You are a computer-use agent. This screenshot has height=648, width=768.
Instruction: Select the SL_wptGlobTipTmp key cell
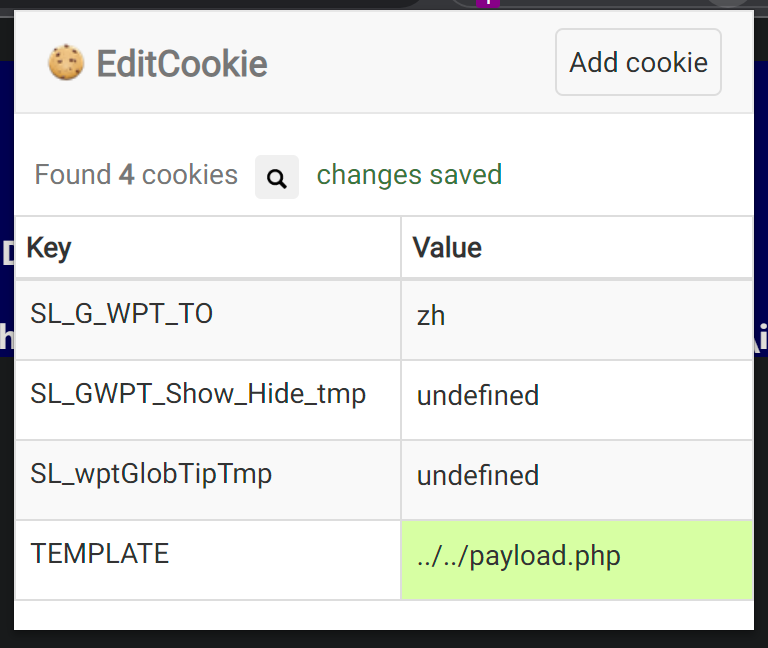(208, 480)
